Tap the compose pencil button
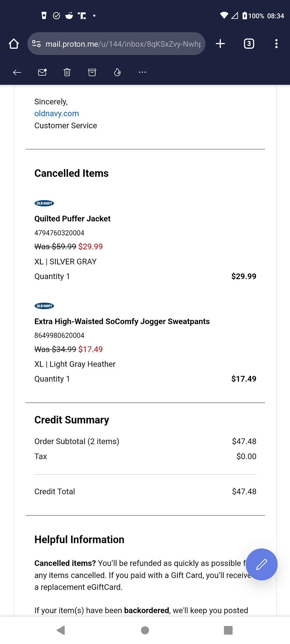Viewport: 290px width, 644px height. tap(262, 564)
